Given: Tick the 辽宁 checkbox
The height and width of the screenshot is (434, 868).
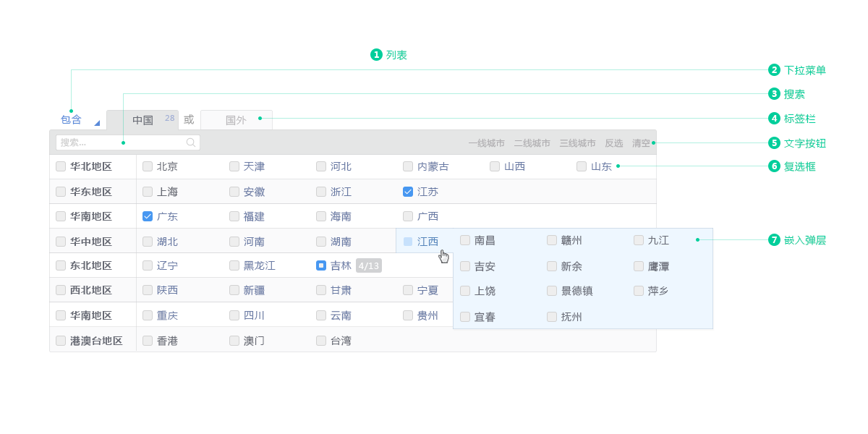Looking at the screenshot, I should 148,265.
